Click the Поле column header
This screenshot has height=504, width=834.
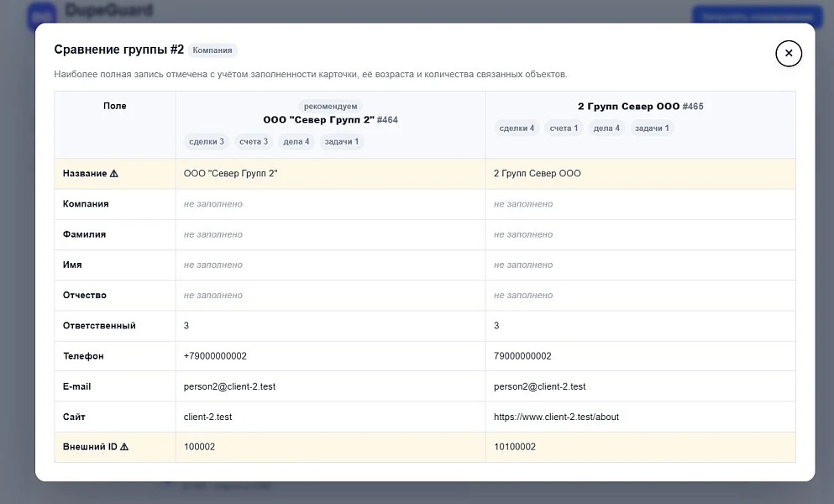[x=115, y=106]
